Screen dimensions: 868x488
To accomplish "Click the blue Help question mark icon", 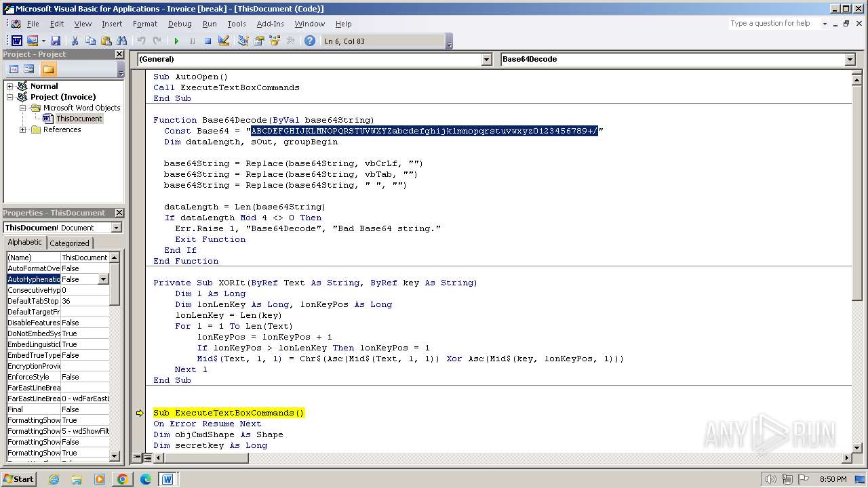I will point(310,41).
